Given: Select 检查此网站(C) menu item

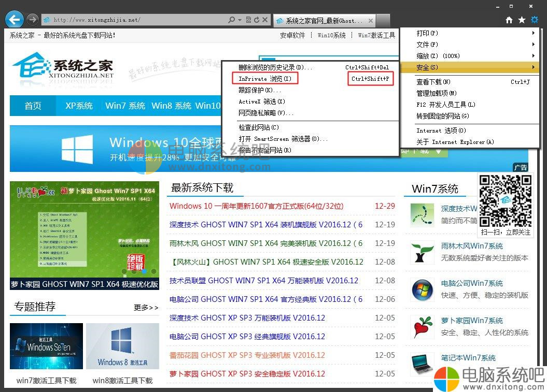Looking at the screenshot, I should 310,127.
